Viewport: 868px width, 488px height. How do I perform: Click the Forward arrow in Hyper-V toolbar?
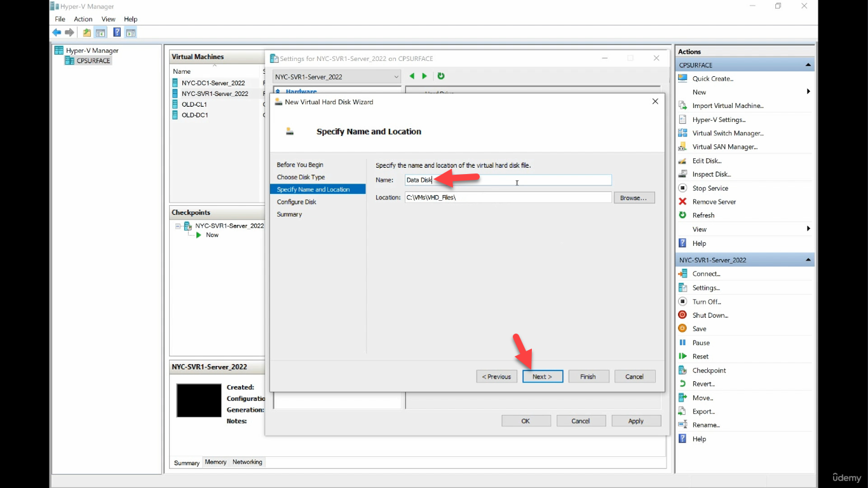(x=69, y=32)
